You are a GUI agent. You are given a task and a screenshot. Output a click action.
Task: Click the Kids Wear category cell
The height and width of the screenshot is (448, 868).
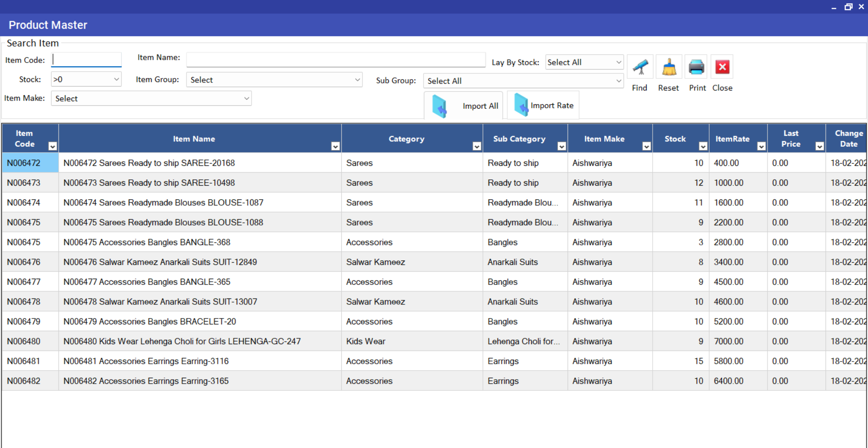pyautogui.click(x=412, y=341)
